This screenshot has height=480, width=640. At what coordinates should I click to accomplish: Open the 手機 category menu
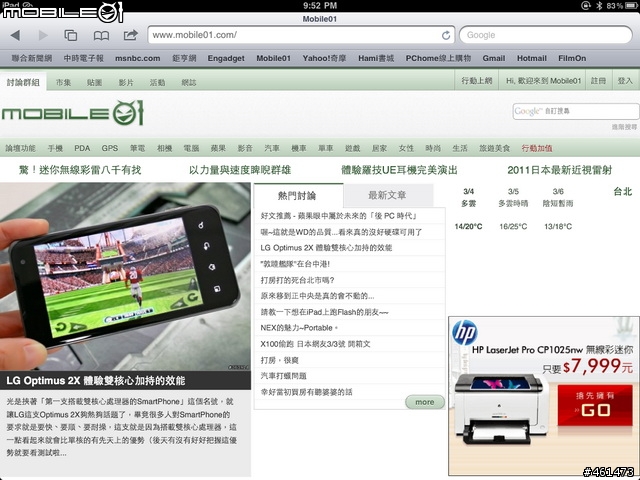55,148
